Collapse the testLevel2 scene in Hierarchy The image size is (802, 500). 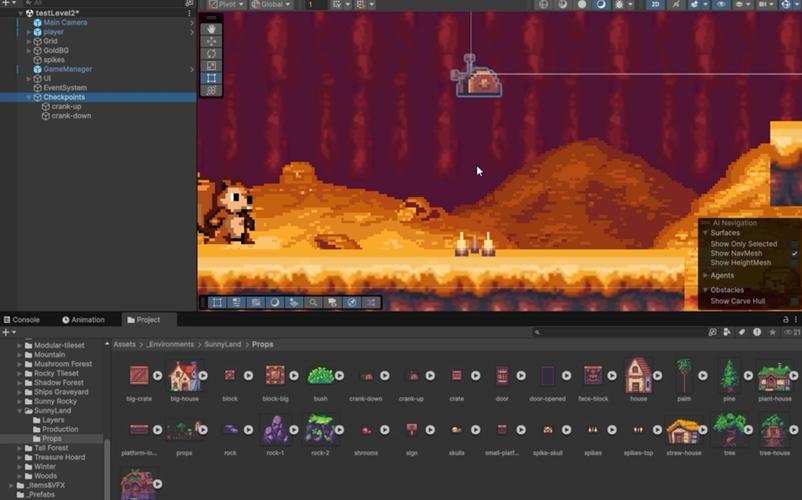(20, 13)
